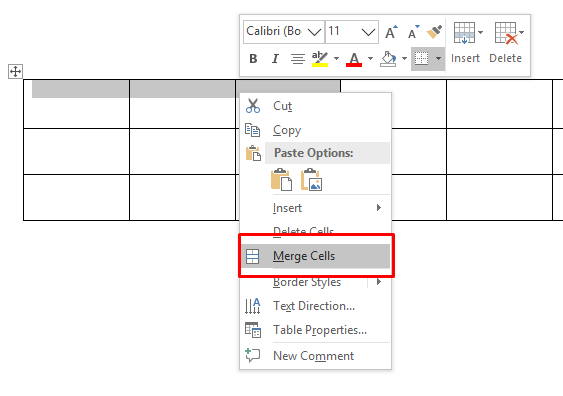Apply yellow text highlight color

[x=320, y=59]
